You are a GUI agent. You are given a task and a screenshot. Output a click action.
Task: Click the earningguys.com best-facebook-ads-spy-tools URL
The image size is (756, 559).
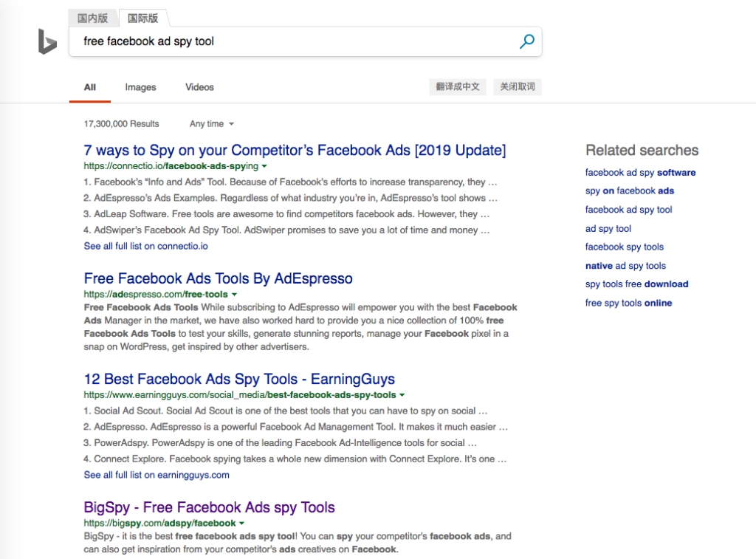pyautogui.click(x=240, y=395)
